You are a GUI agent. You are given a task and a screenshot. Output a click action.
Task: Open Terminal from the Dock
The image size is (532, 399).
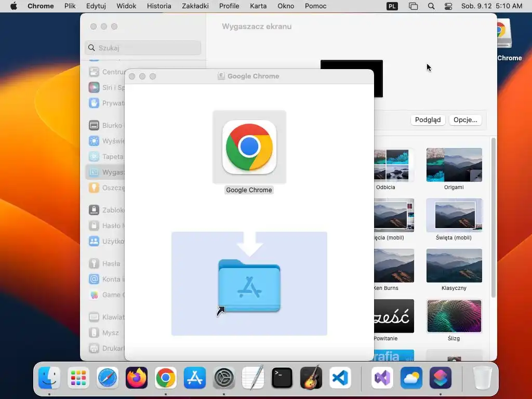coord(282,378)
